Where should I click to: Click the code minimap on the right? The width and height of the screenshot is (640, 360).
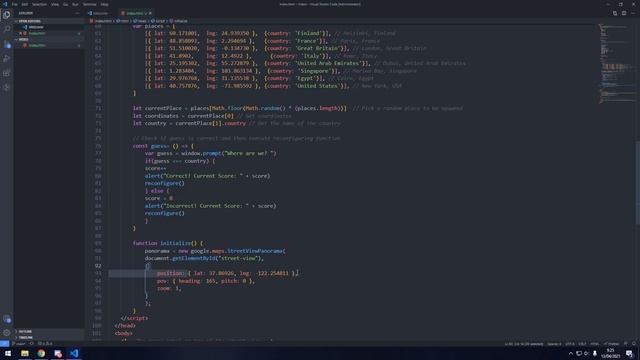pyautogui.click(x=616, y=63)
